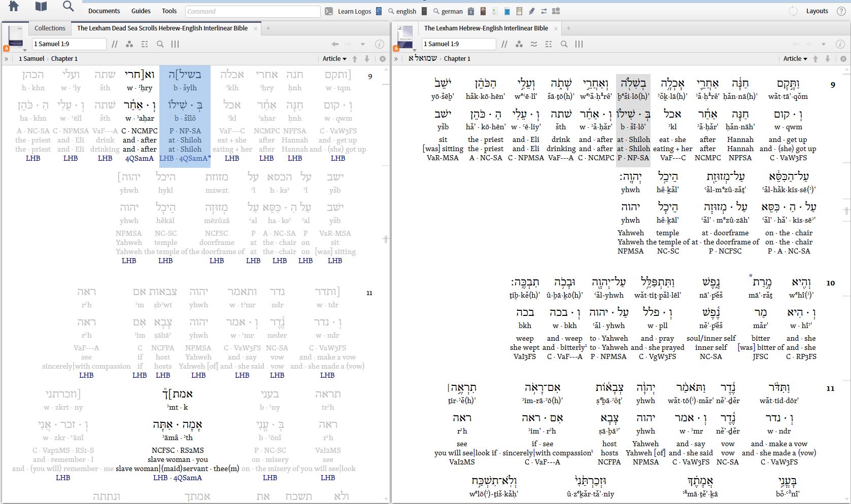Show information for the left resource
The image size is (851, 504).
(x=379, y=44)
